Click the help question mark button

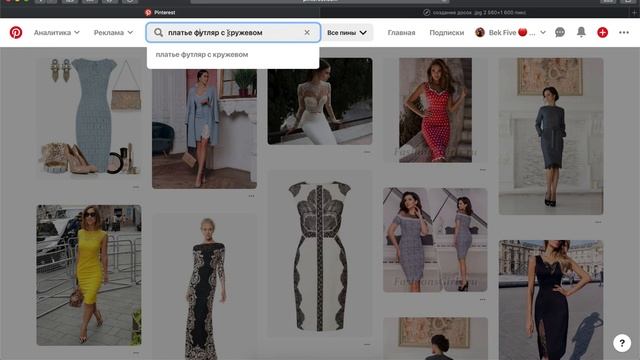(622, 343)
